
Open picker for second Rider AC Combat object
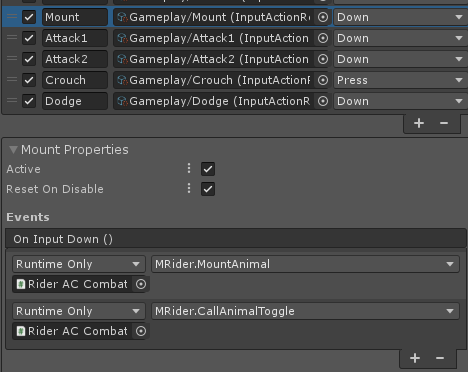point(141,331)
